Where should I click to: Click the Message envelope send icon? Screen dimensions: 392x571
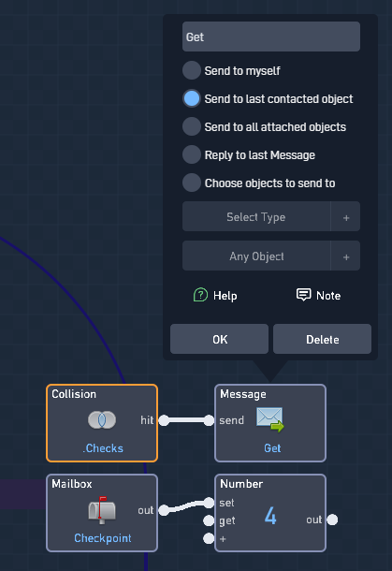click(x=269, y=419)
